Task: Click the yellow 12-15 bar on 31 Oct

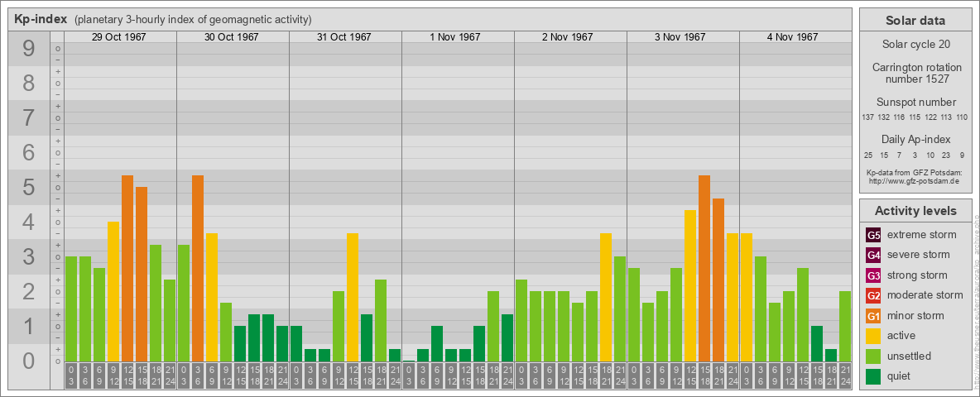Action: pyautogui.click(x=353, y=297)
